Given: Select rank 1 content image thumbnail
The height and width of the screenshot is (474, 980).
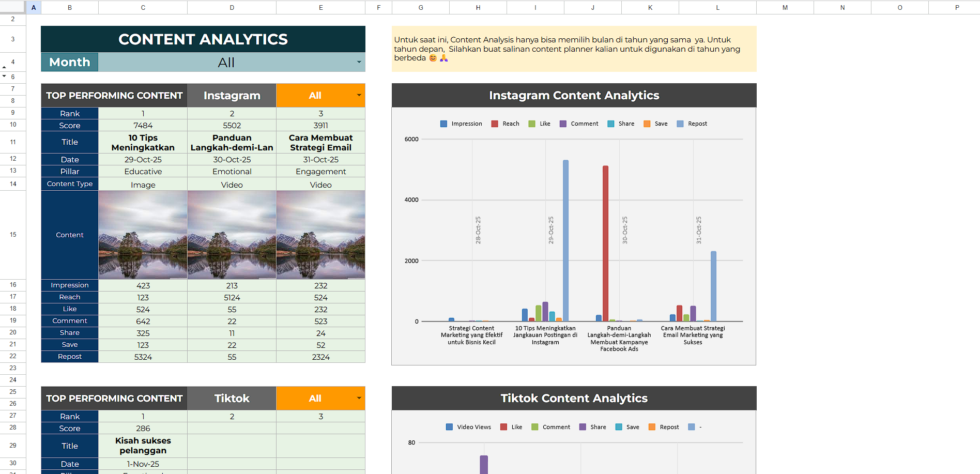Looking at the screenshot, I should tap(143, 235).
